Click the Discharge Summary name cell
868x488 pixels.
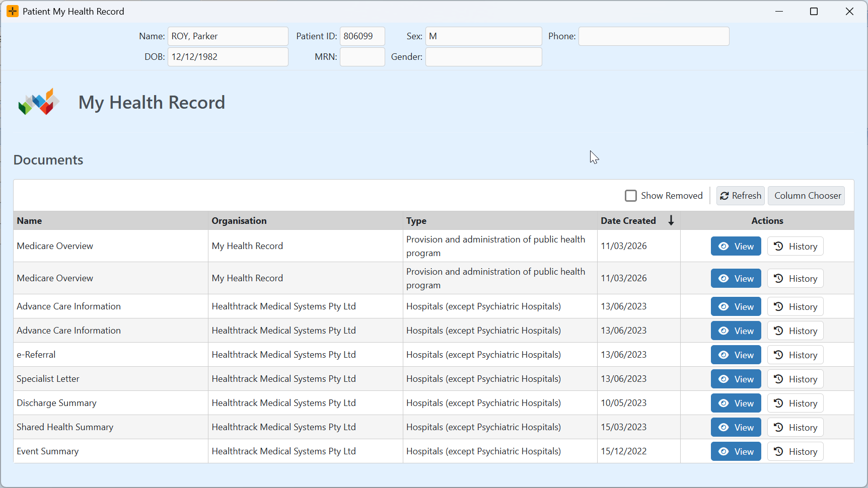111,403
